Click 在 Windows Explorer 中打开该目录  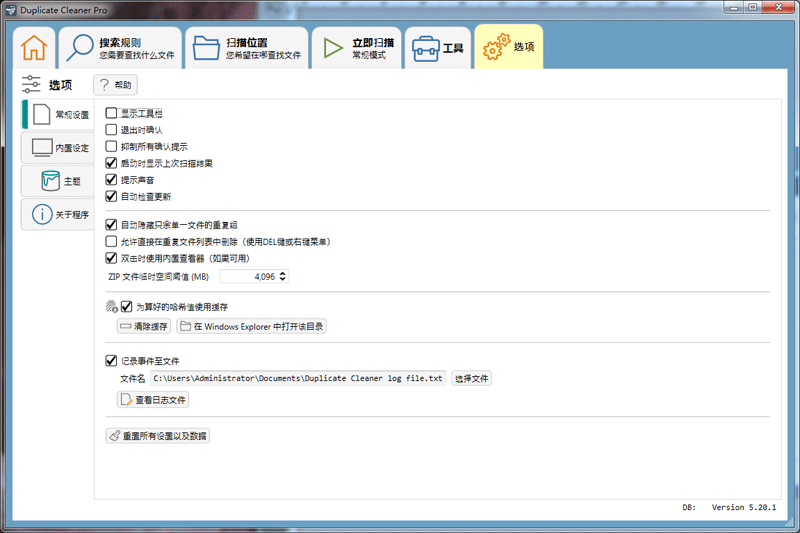pyautogui.click(x=252, y=326)
